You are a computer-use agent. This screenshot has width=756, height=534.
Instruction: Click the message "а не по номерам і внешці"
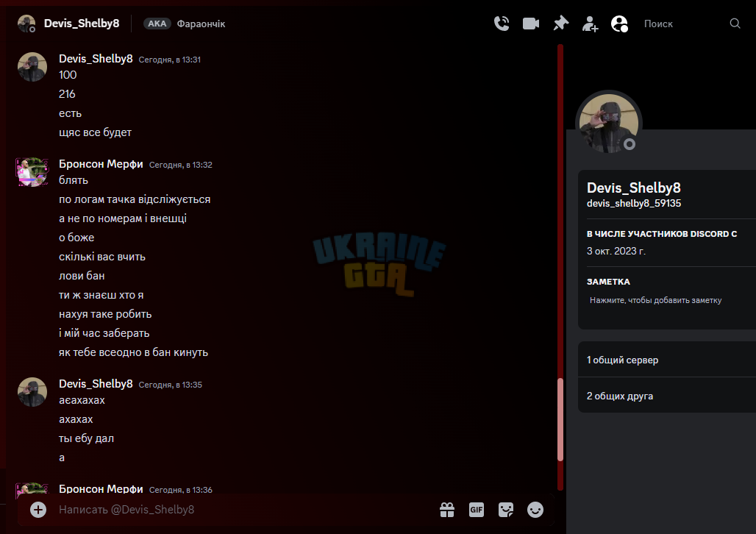123,218
